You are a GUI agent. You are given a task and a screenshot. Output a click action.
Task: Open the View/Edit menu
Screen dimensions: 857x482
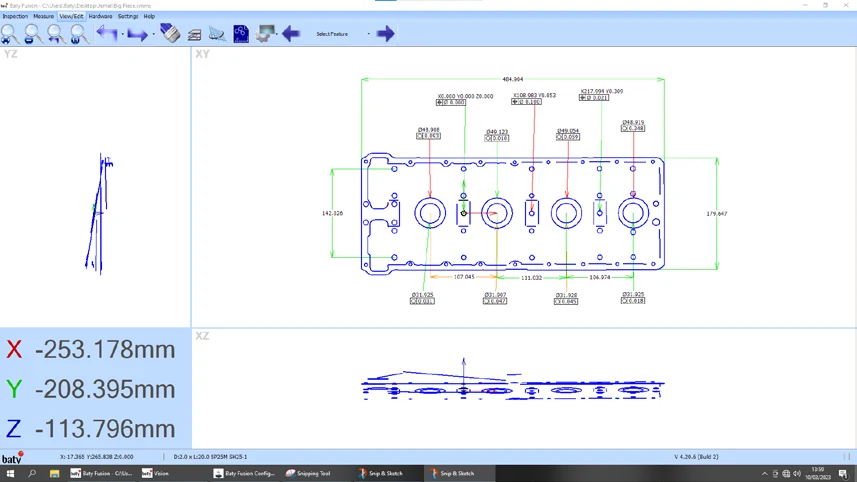coord(72,16)
